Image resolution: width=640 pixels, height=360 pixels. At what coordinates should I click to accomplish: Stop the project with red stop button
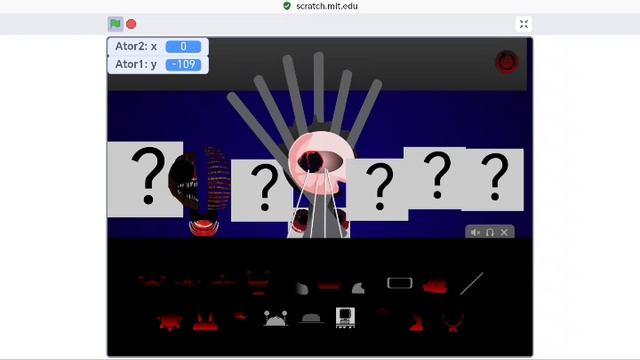(x=131, y=24)
